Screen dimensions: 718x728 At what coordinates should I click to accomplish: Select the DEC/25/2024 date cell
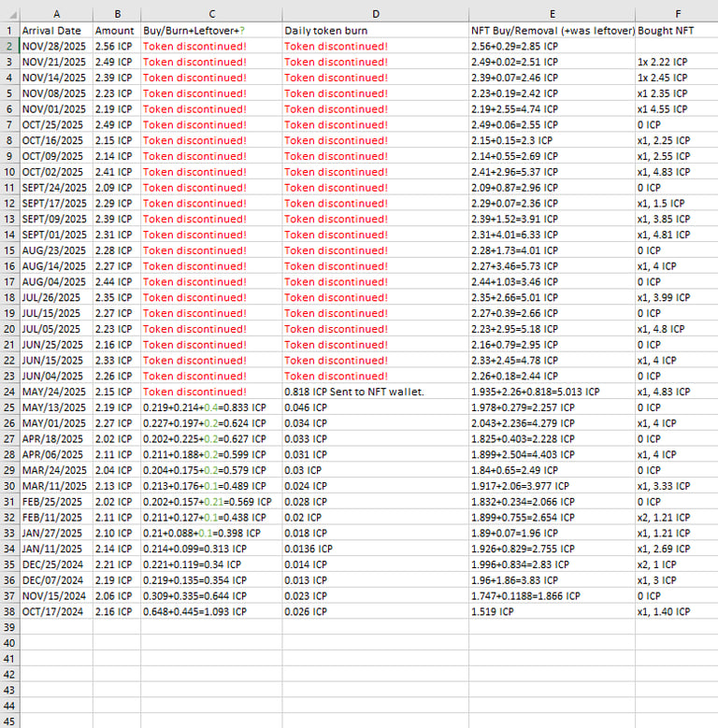point(56,564)
